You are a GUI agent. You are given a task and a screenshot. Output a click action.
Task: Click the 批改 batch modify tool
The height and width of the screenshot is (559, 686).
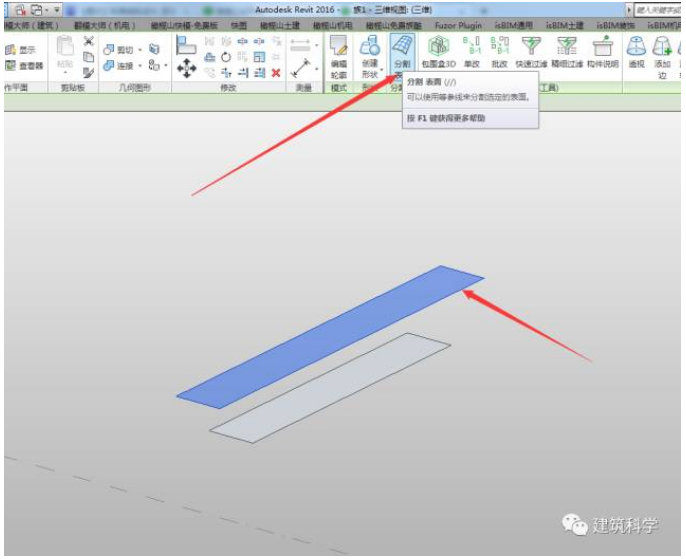(499, 52)
